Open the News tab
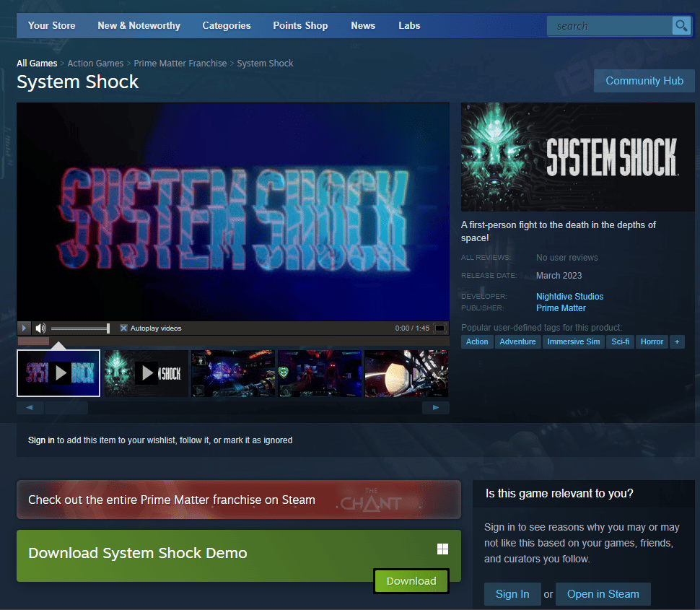Screen dimensions: 700x610 (x=363, y=25)
